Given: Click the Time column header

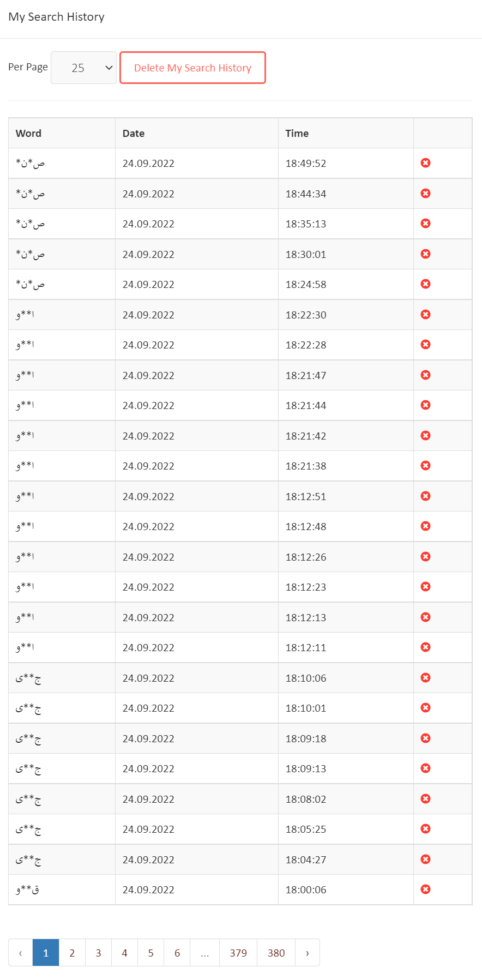Looking at the screenshot, I should (x=297, y=134).
